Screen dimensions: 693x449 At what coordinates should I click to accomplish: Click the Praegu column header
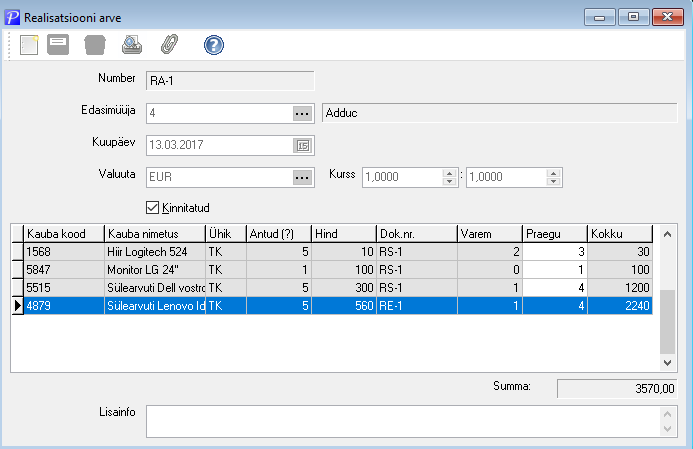(555, 234)
